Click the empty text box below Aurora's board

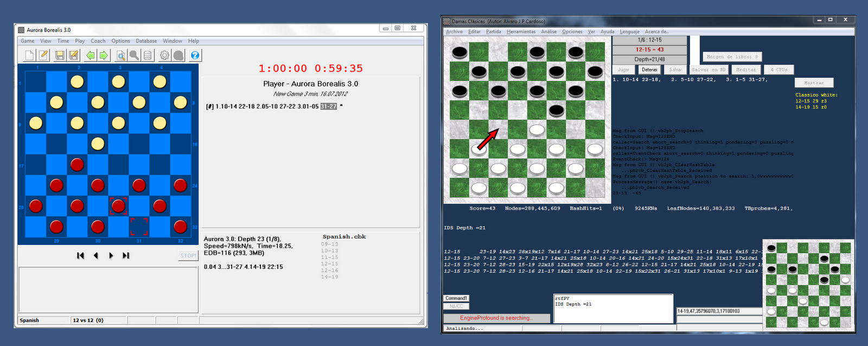(x=108, y=290)
